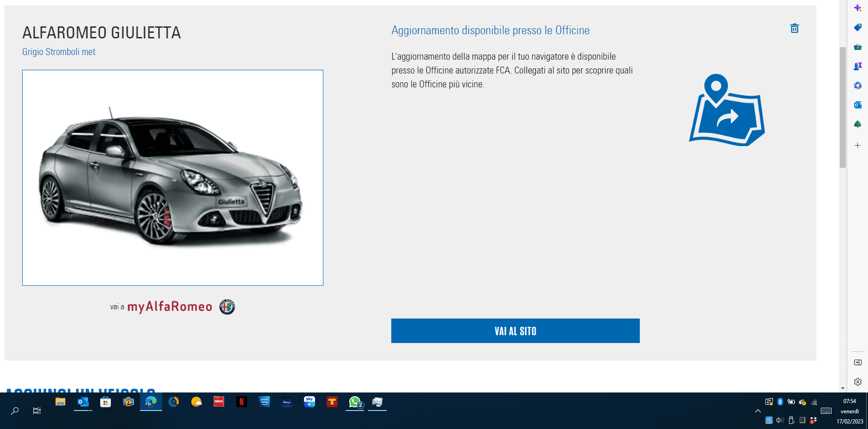
Task: Open Outlook icon in Edge sidebar
Action: point(857,105)
